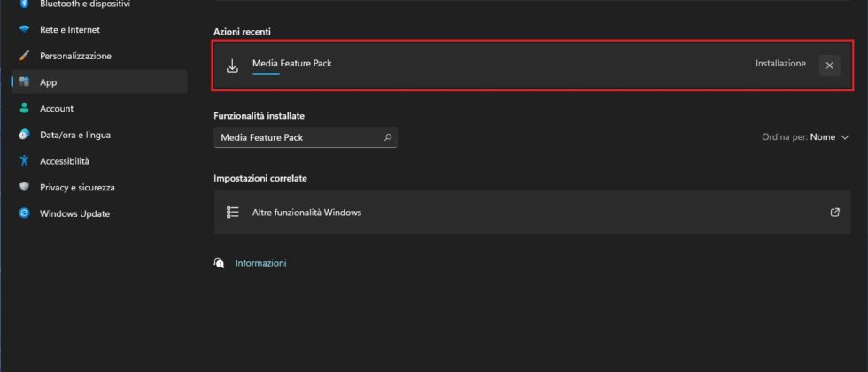Open the Data/ora e lingua globe icon

(x=24, y=135)
